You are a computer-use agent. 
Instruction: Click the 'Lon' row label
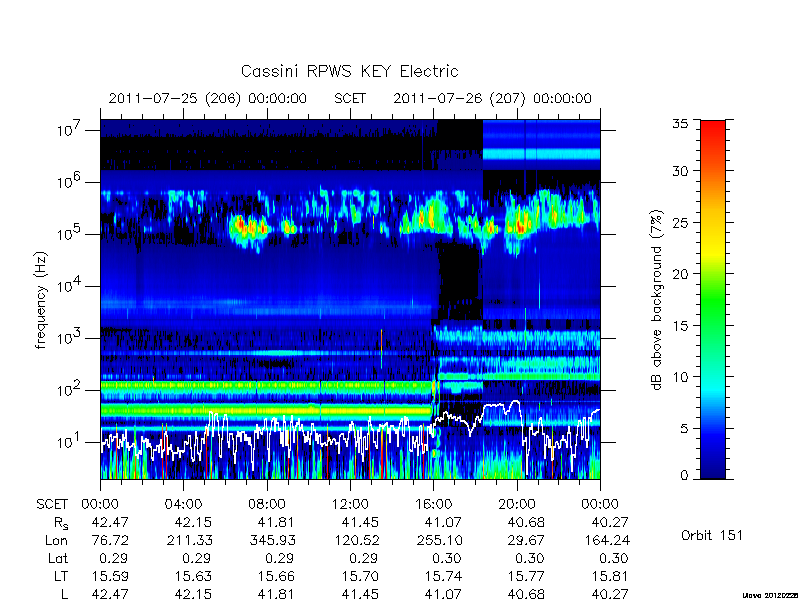(x=57, y=540)
